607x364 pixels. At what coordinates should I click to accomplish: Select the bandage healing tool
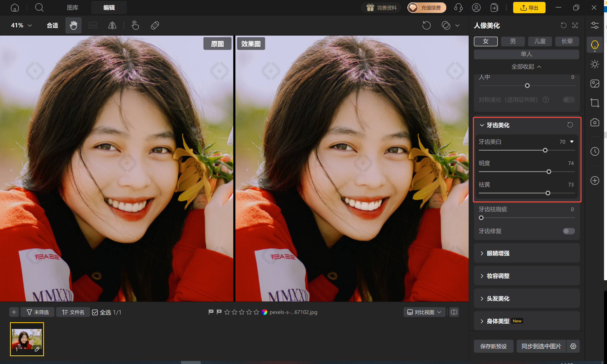point(155,26)
